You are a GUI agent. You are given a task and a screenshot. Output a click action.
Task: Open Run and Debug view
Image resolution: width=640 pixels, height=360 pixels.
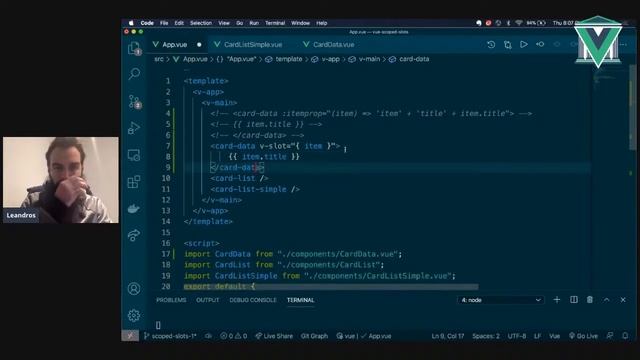click(134, 128)
